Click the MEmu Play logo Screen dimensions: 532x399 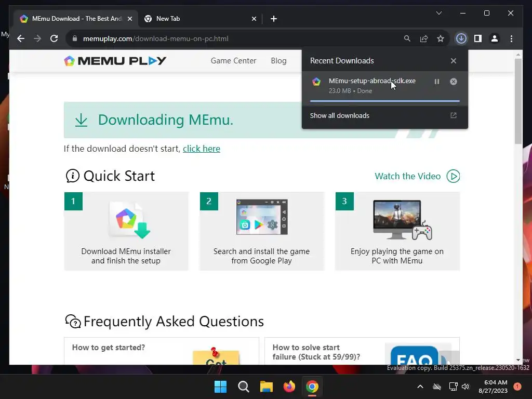[x=115, y=61]
